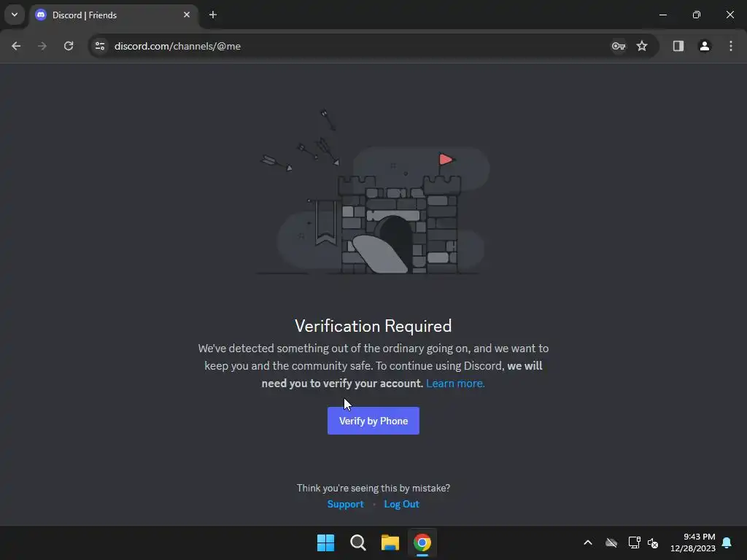Open the Windows Start menu
747x560 pixels.
coord(326,542)
